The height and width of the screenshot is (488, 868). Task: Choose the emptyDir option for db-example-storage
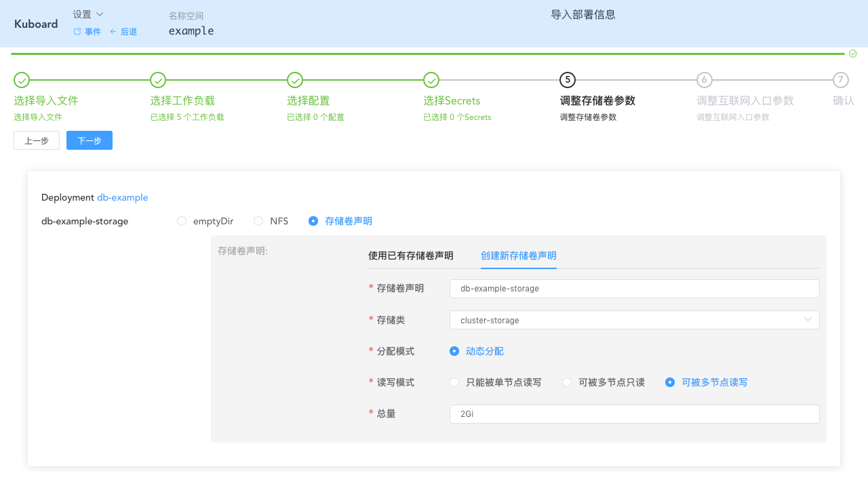181,220
